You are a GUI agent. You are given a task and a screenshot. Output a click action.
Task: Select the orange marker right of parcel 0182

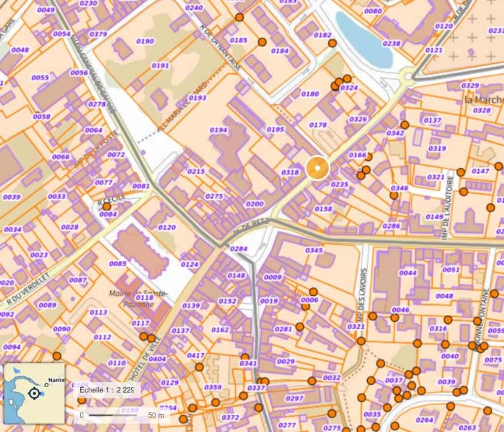tap(332, 43)
